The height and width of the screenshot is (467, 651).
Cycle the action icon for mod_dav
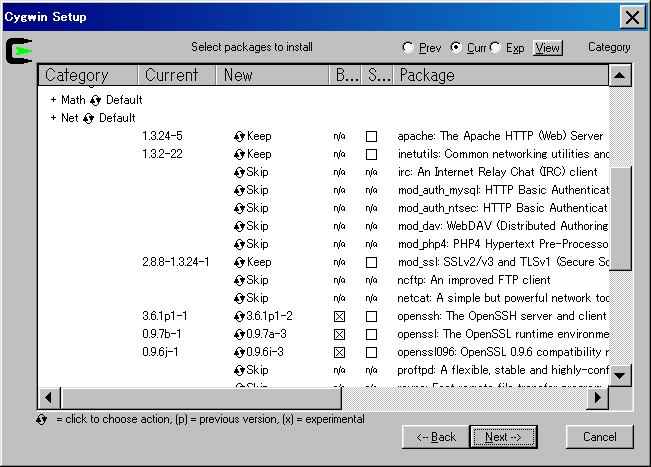(239, 226)
